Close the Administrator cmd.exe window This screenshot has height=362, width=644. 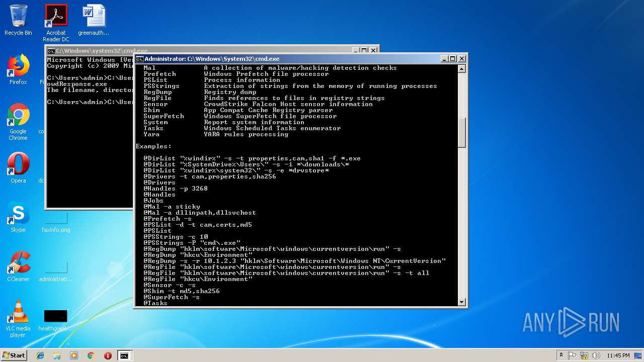coord(461,59)
